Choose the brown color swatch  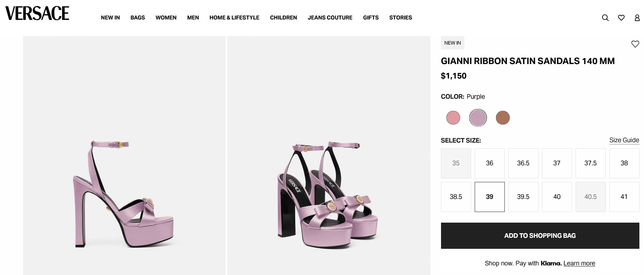tap(502, 118)
